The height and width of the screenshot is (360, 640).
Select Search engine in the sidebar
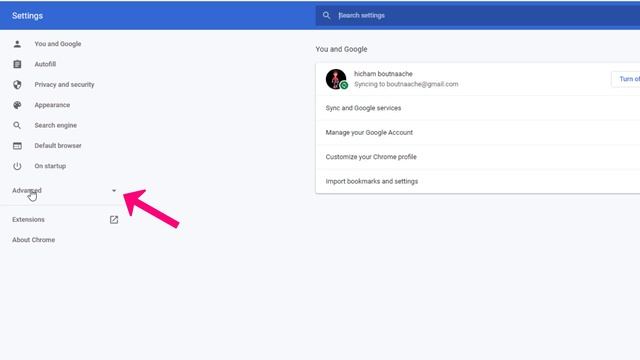pyautogui.click(x=56, y=125)
